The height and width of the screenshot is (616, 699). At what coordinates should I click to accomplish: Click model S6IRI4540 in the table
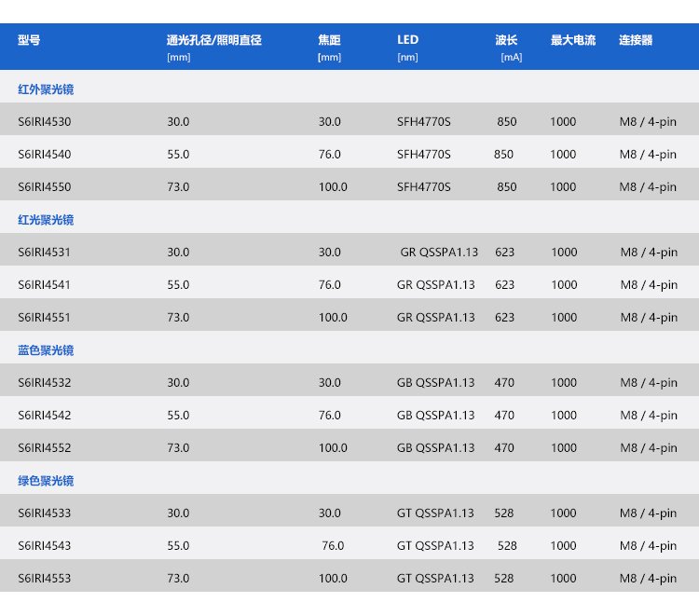pos(44,154)
